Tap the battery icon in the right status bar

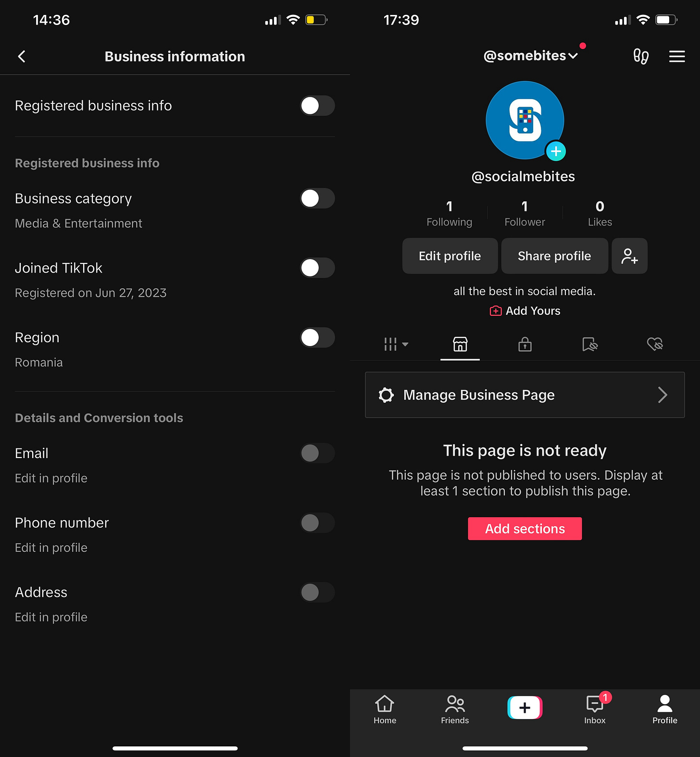pos(667,20)
